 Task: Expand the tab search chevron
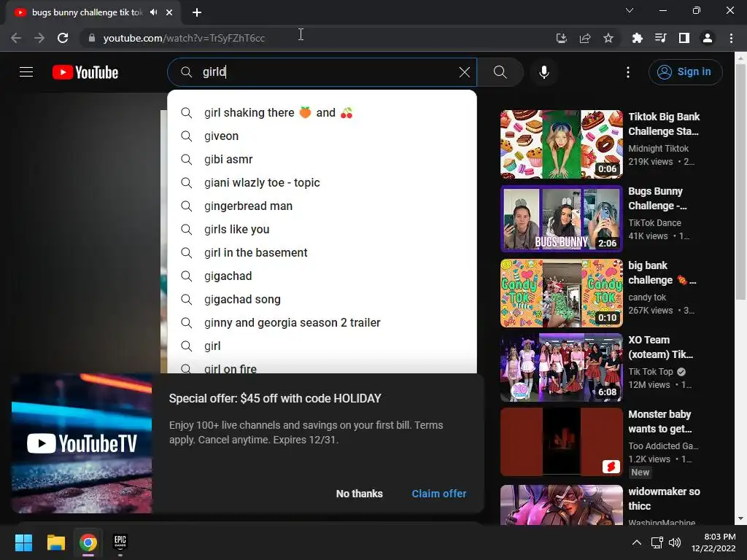(630, 10)
